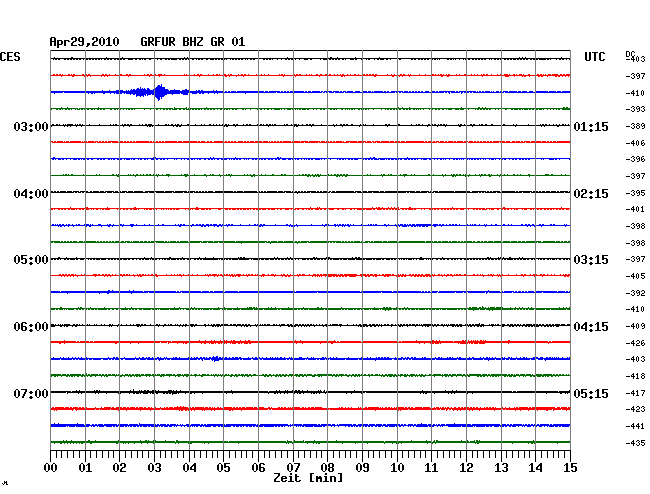Click the 03:00 local time label
The image size is (650, 494).
[x=31, y=126]
